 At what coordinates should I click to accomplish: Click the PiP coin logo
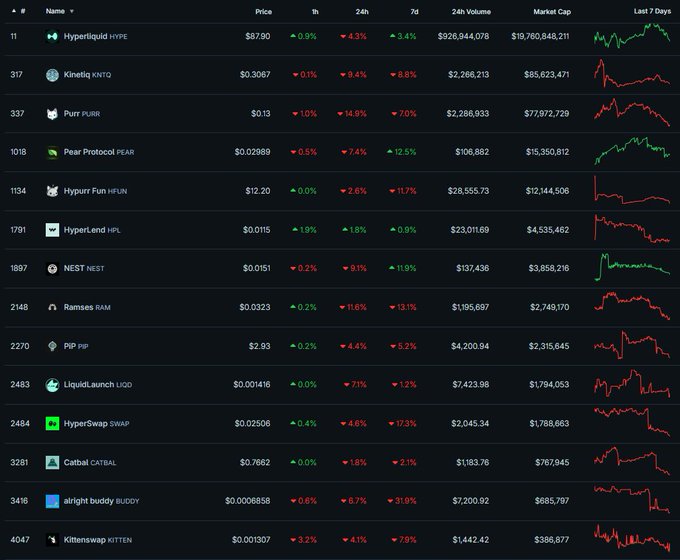point(52,346)
